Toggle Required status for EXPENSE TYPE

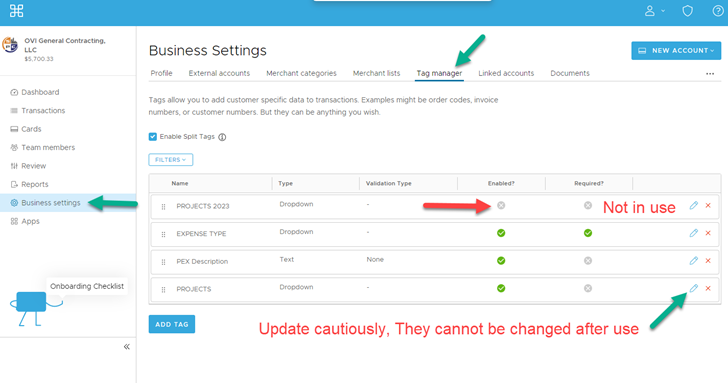[588, 233]
